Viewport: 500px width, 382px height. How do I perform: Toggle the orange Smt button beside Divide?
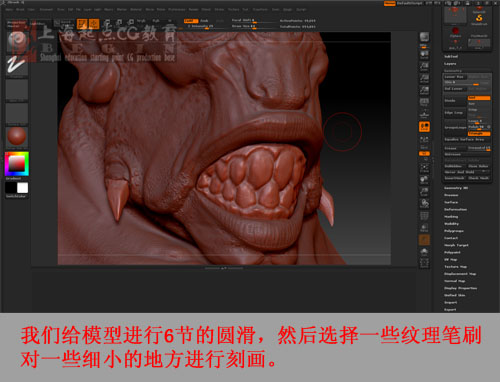[x=479, y=98]
